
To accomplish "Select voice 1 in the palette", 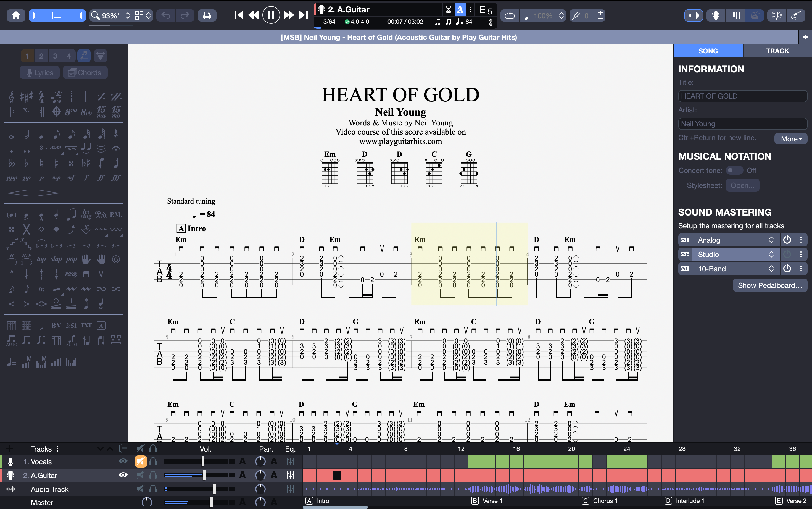I will [x=28, y=56].
